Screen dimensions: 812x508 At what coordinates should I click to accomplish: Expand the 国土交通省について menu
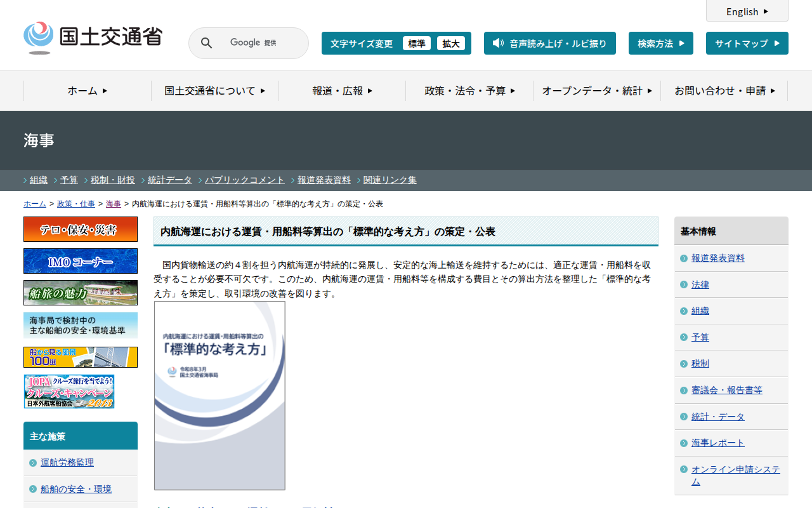[x=215, y=91]
